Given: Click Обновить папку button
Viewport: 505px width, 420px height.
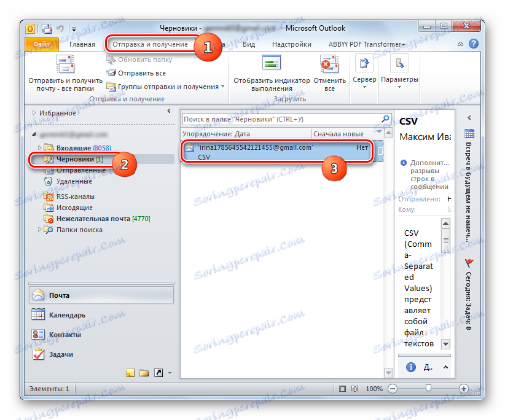Looking at the screenshot, I should click(139, 60).
